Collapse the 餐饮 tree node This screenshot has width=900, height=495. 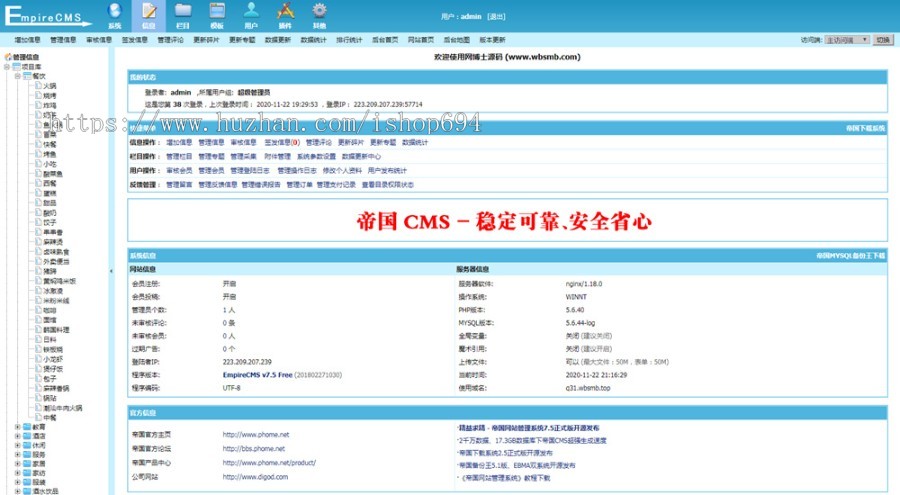[x=17, y=76]
